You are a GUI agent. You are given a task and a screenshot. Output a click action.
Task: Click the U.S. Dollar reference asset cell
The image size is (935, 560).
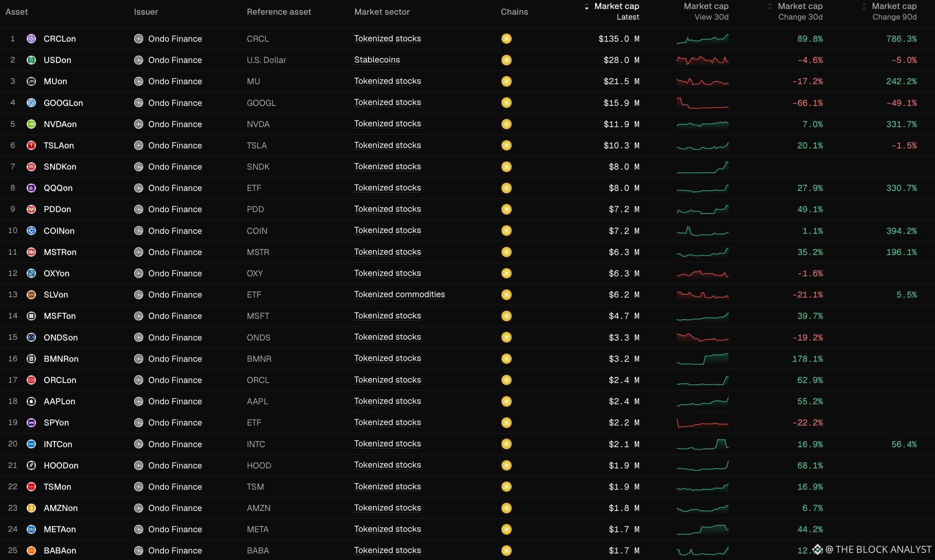tap(266, 60)
